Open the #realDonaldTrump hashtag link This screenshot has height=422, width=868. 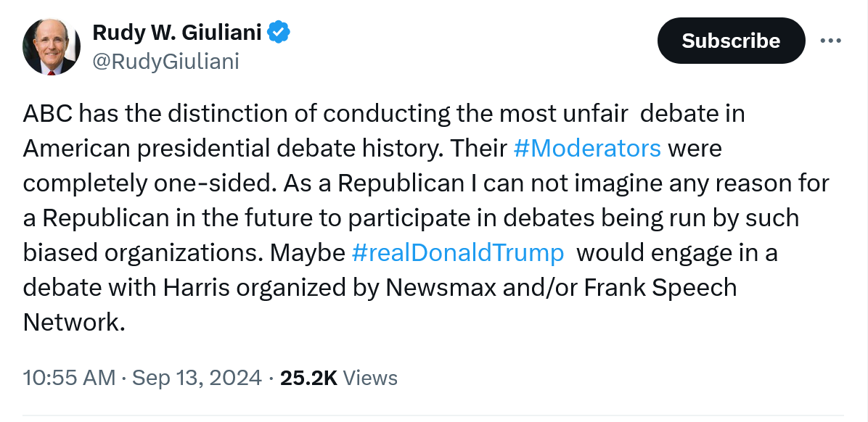pyautogui.click(x=457, y=253)
